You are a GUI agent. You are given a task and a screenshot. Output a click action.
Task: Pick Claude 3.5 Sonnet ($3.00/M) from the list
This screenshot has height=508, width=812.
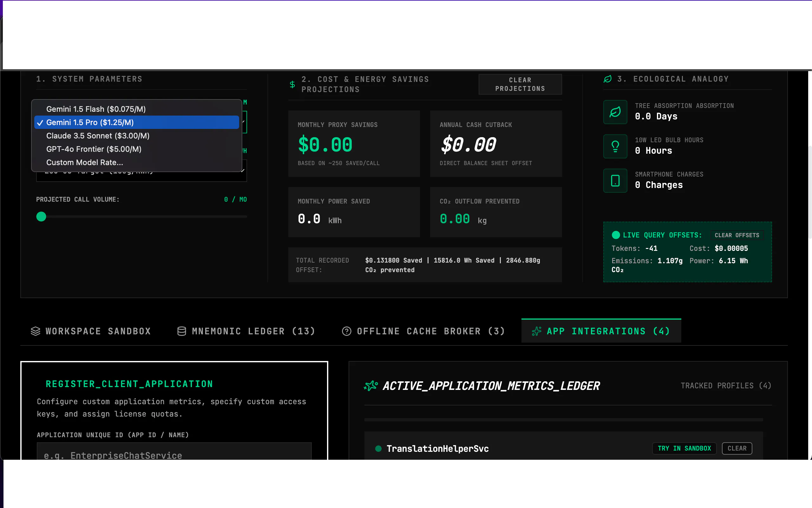[x=137, y=136]
